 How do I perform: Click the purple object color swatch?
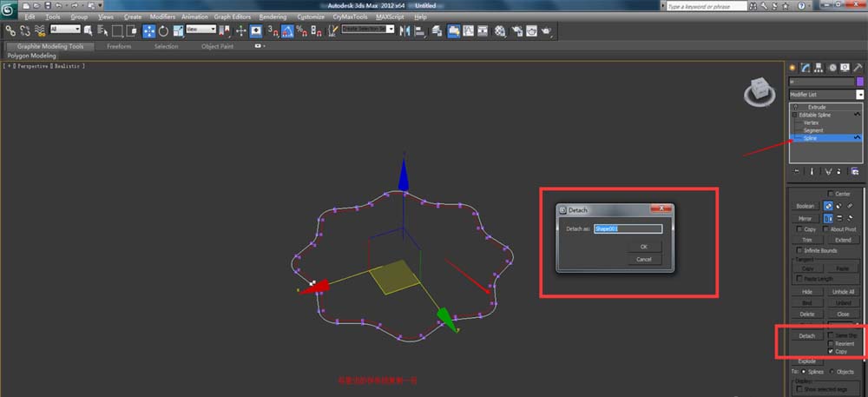coord(859,82)
